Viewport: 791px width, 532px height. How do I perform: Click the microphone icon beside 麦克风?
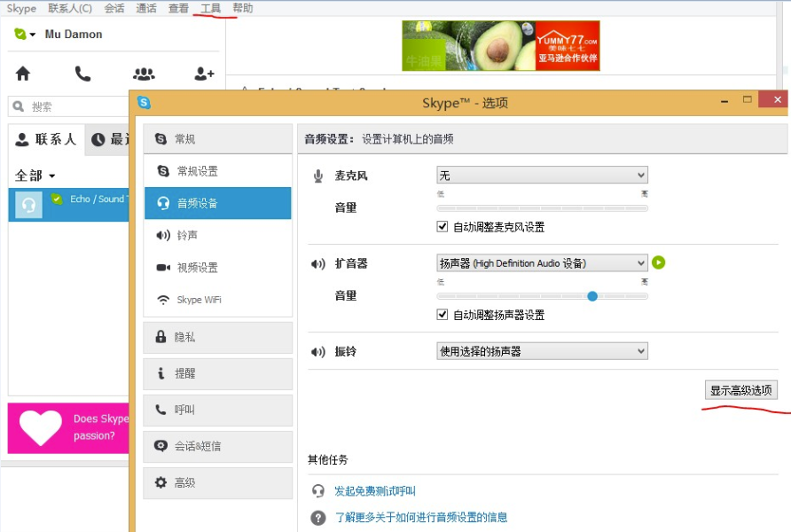pos(318,176)
